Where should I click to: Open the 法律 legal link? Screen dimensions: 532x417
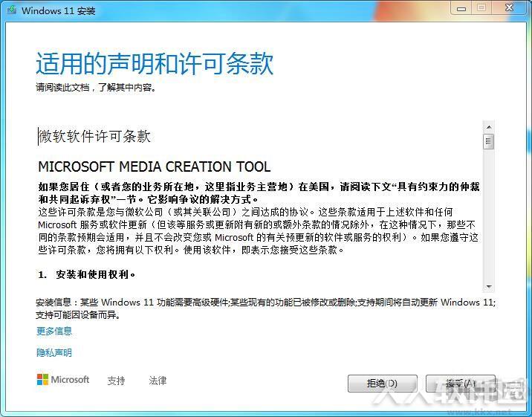pyautogui.click(x=158, y=381)
